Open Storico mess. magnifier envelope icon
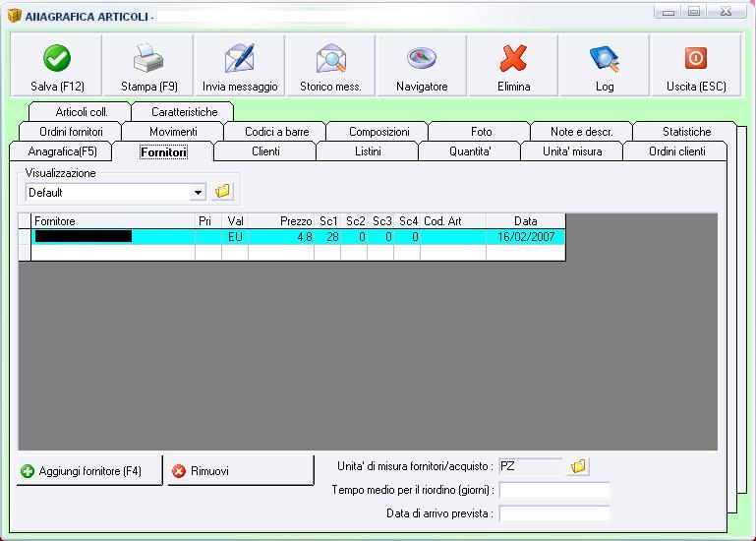 (330, 58)
